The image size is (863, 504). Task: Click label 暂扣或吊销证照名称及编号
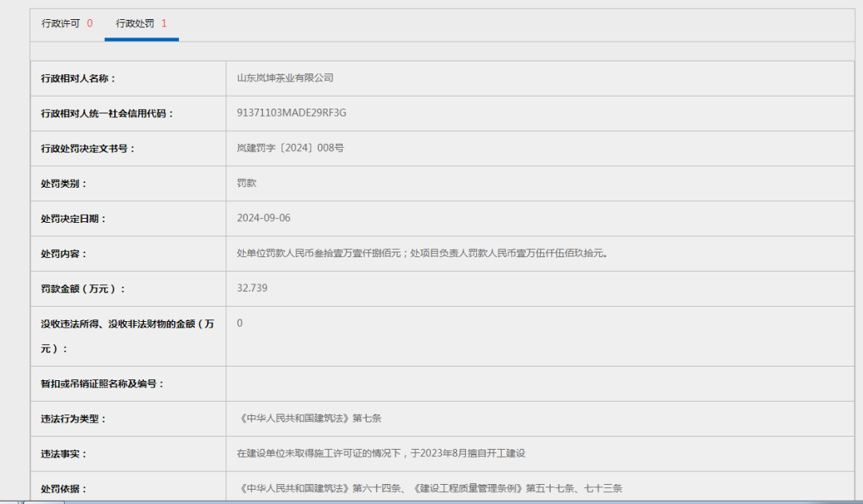tap(102, 383)
